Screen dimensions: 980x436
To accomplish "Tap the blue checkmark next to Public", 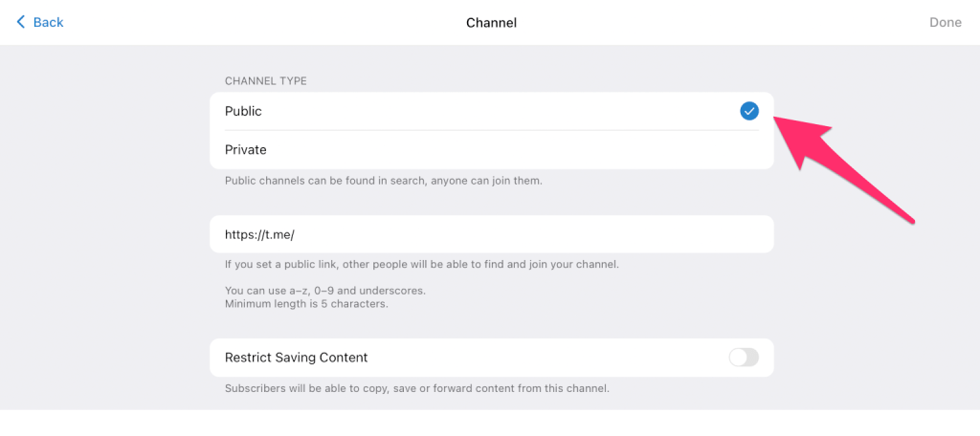I will tap(749, 111).
